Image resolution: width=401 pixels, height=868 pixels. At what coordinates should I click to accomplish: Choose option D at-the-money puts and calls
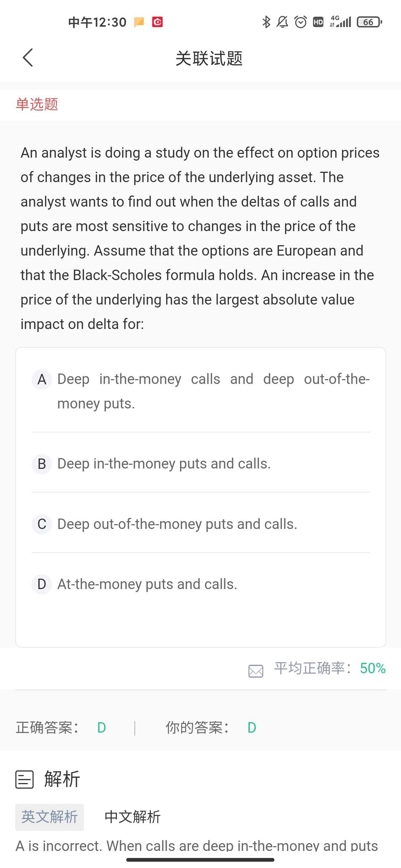pyautogui.click(x=147, y=584)
